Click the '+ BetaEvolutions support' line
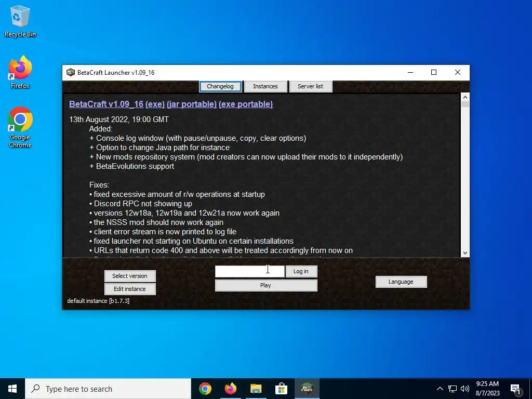The image size is (532, 399). [x=131, y=166]
